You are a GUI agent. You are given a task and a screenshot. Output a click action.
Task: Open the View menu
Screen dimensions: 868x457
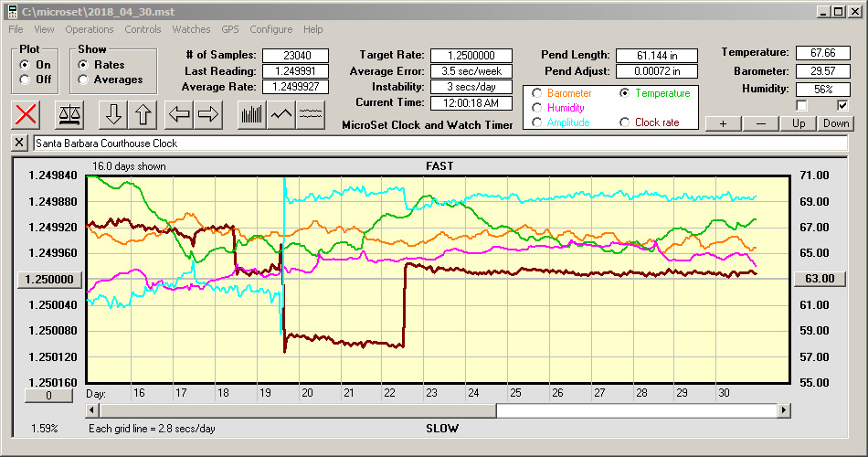coord(44,29)
